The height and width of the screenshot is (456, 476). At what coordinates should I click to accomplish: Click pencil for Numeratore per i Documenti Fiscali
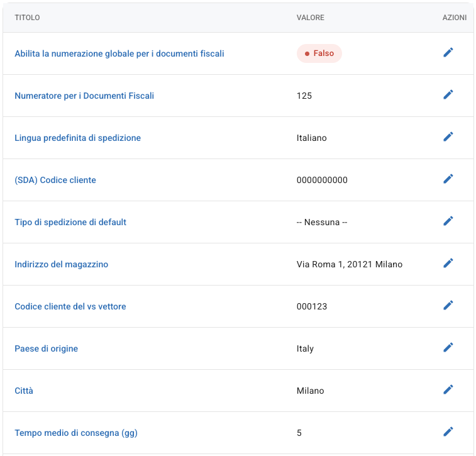pyautogui.click(x=448, y=95)
